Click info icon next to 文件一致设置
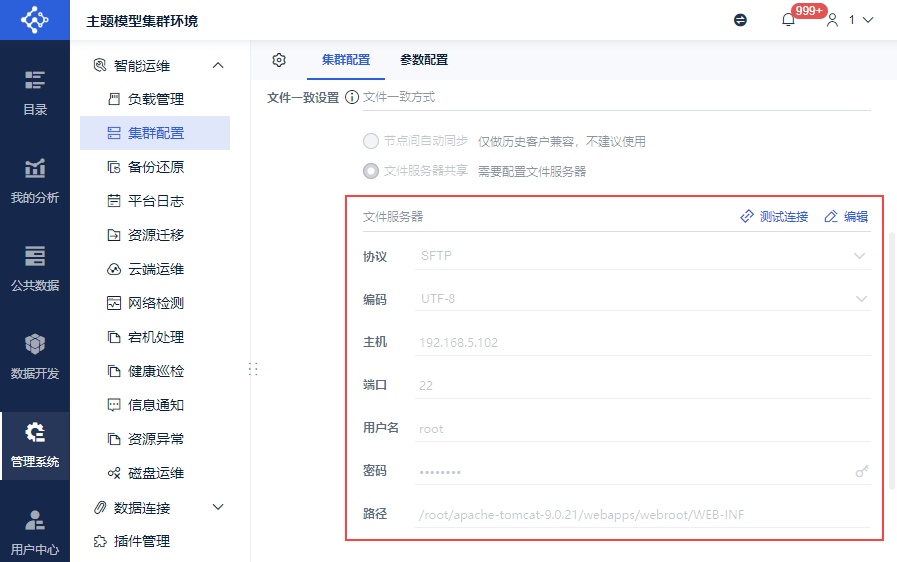This screenshot has height=562, width=897. pos(352,97)
